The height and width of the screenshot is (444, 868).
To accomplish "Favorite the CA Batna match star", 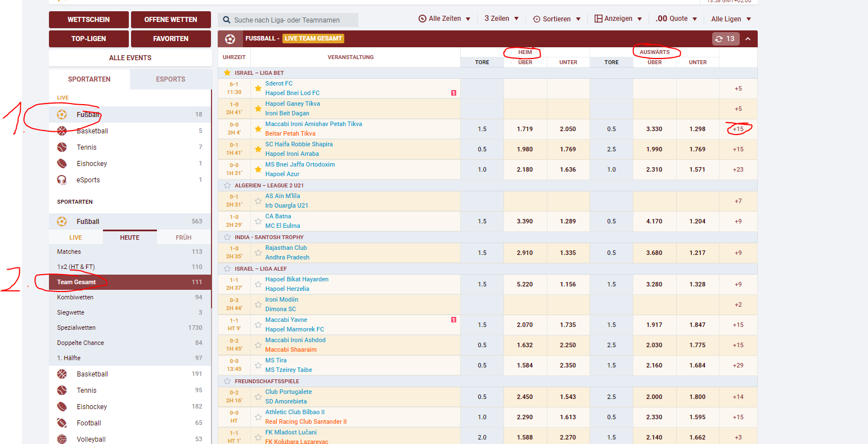I will (x=258, y=221).
